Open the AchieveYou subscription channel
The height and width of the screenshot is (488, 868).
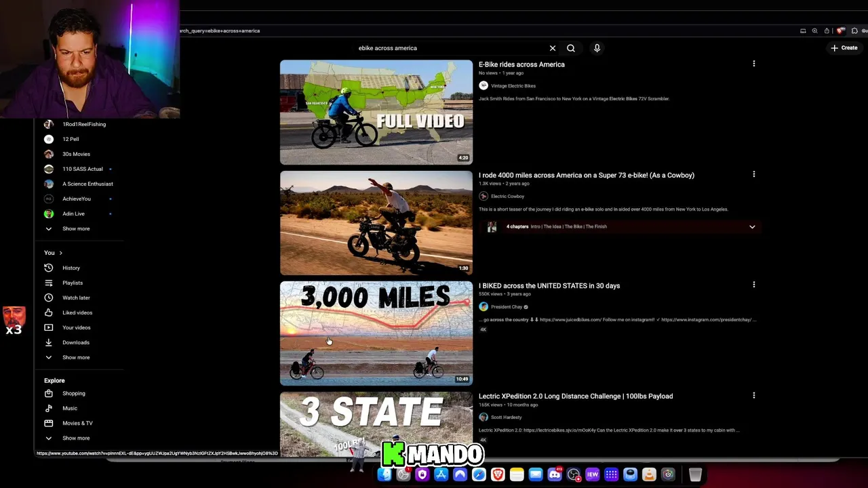coord(77,199)
